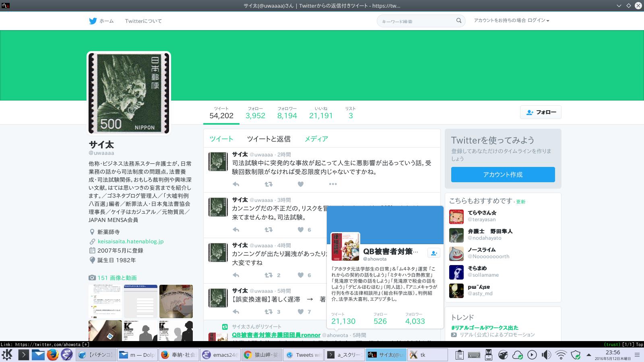Follow サイ太 with the フォロー button
This screenshot has height=362, width=644.
tap(541, 112)
